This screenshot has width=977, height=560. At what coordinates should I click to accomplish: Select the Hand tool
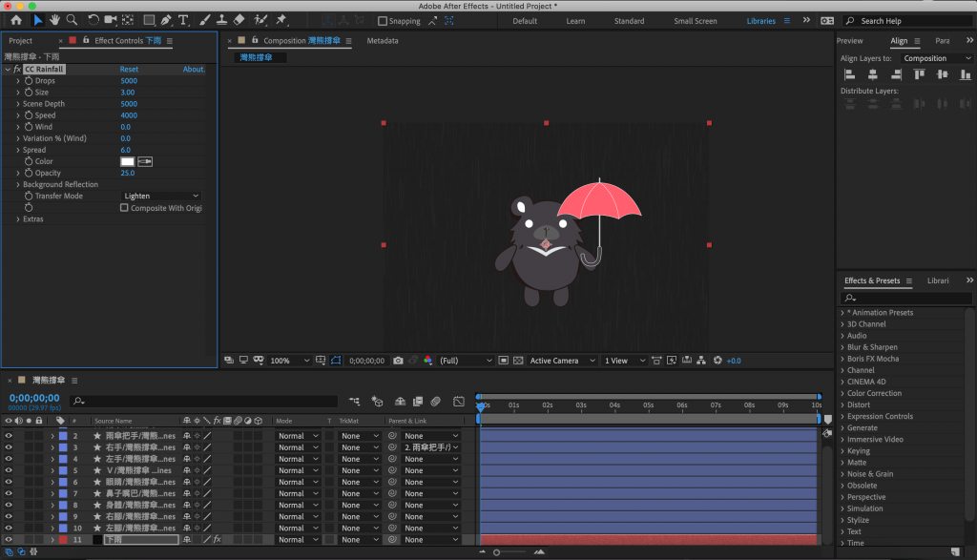(54, 20)
